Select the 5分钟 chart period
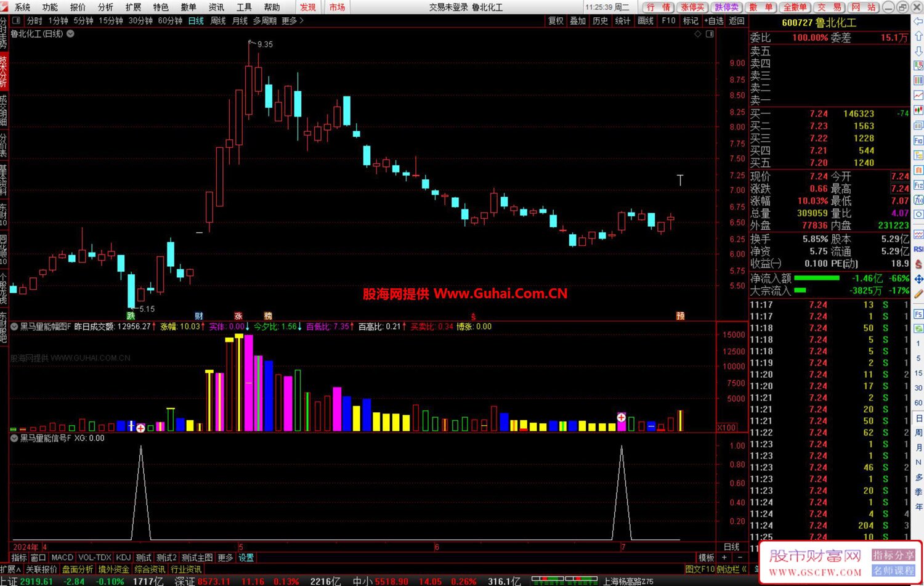924x586 pixels. tap(83, 21)
